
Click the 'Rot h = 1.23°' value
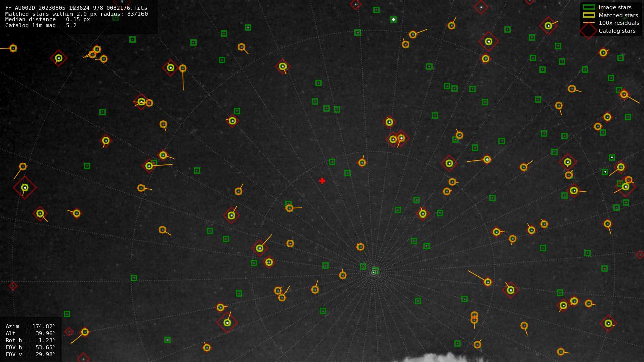(30, 340)
